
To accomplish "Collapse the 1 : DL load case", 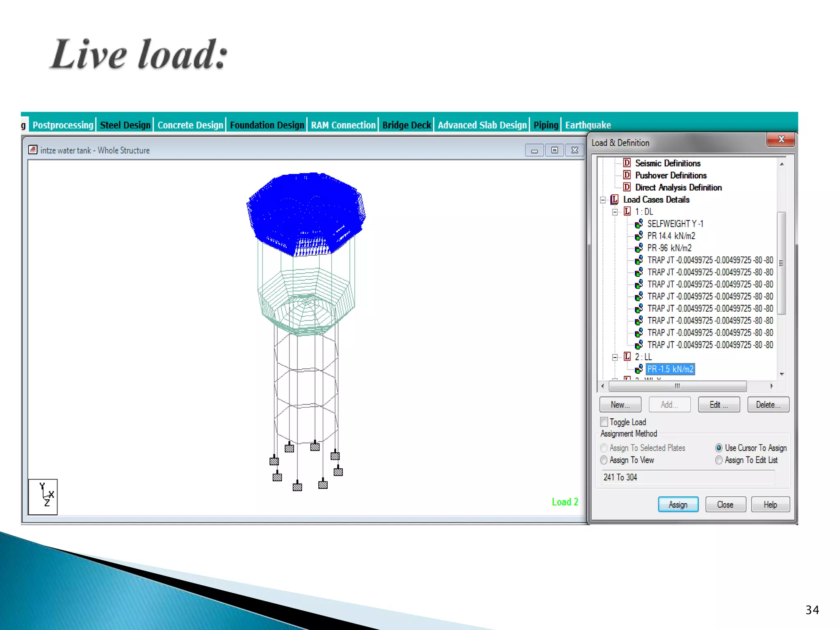I will click(x=615, y=212).
